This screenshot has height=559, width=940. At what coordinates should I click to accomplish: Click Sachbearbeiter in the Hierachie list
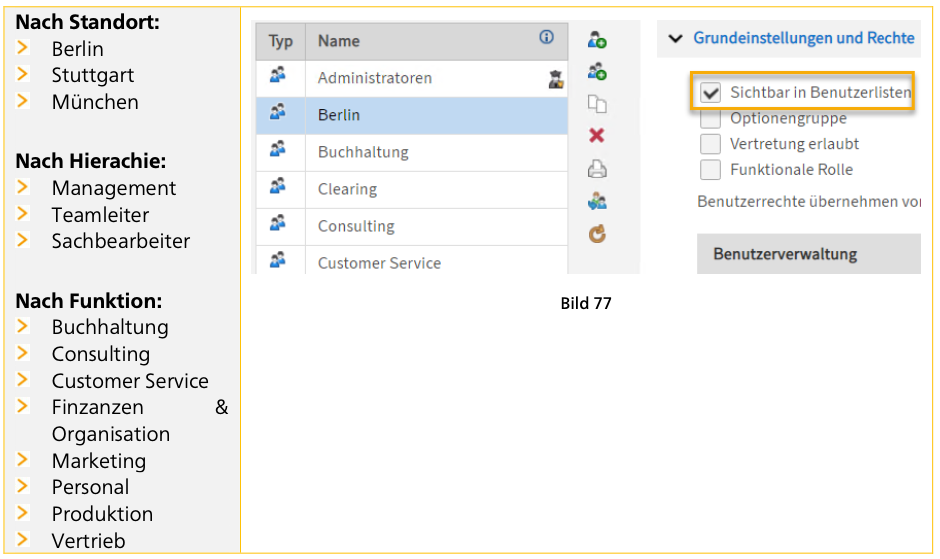[120, 241]
